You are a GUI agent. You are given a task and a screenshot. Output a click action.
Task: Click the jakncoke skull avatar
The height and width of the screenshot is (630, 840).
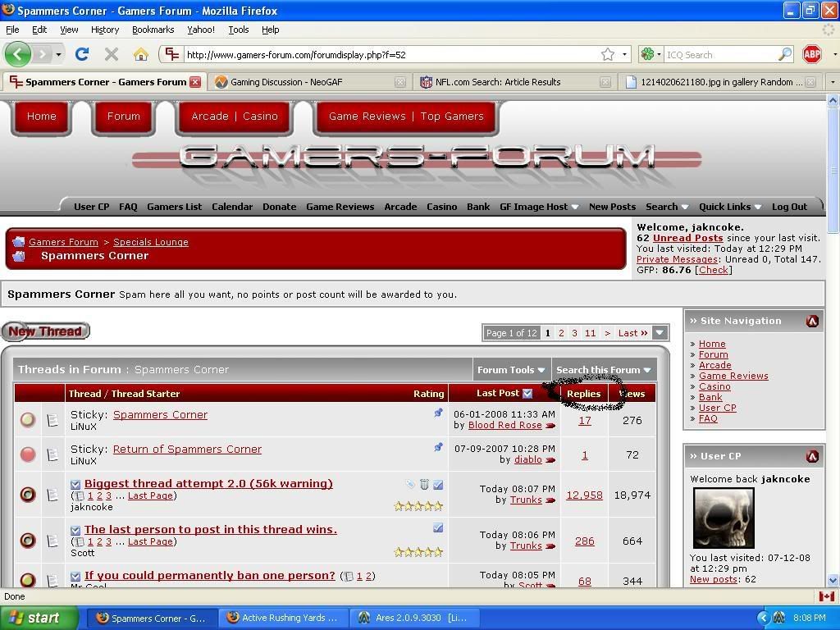click(x=724, y=518)
